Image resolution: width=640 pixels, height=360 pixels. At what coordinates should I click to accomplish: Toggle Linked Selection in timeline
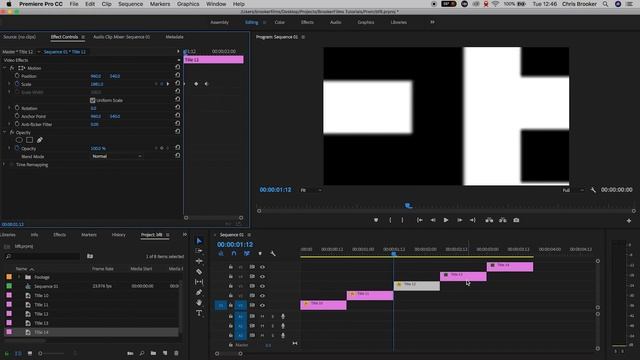(x=247, y=253)
